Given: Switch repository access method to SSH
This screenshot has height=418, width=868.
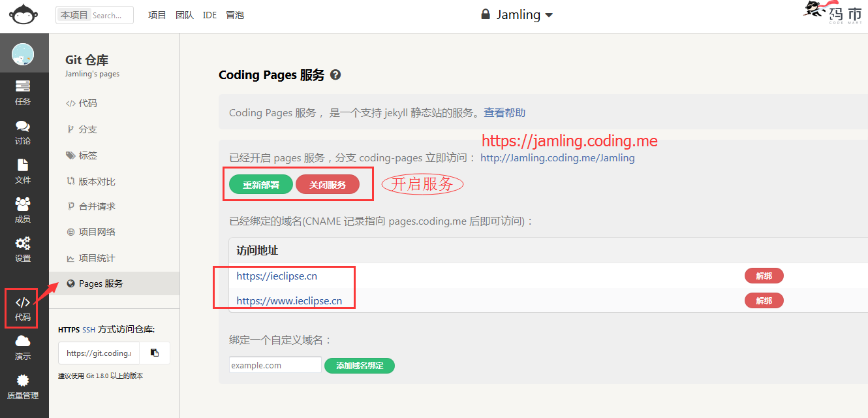Looking at the screenshot, I should tap(88, 330).
